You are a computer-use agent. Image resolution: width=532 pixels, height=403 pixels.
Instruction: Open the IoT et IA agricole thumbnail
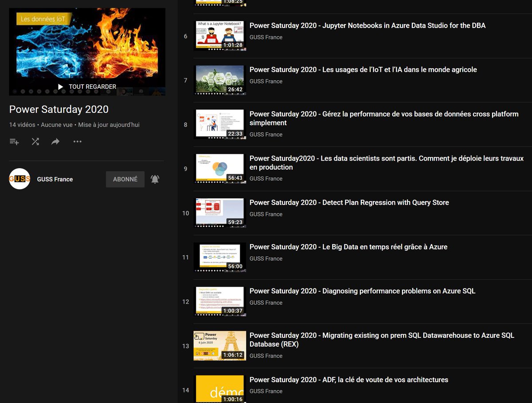(220, 80)
